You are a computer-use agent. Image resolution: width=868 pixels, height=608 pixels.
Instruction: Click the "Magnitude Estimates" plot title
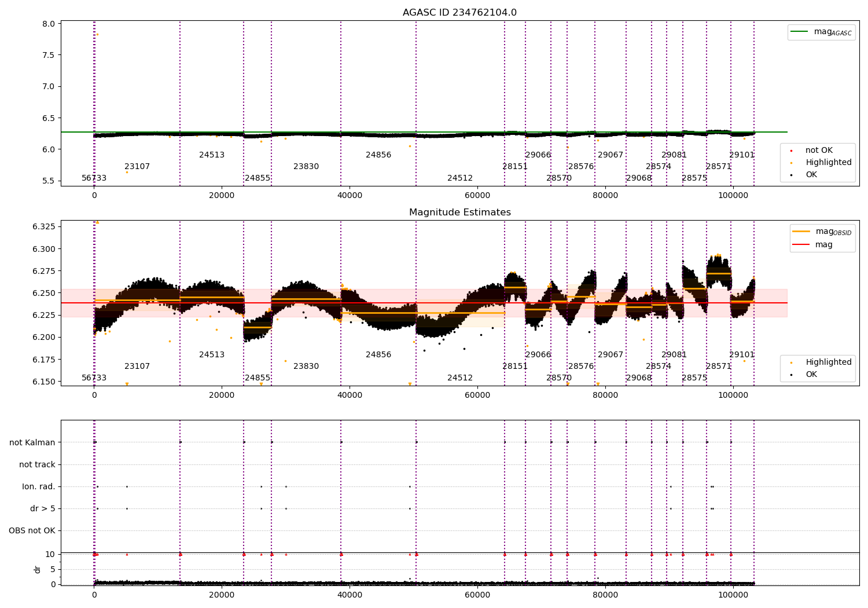tap(459, 213)
